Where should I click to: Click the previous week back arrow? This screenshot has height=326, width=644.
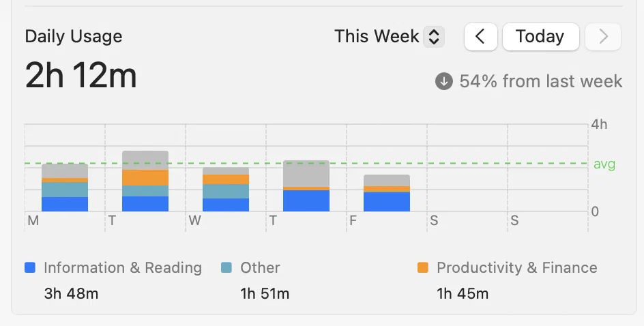(x=480, y=37)
